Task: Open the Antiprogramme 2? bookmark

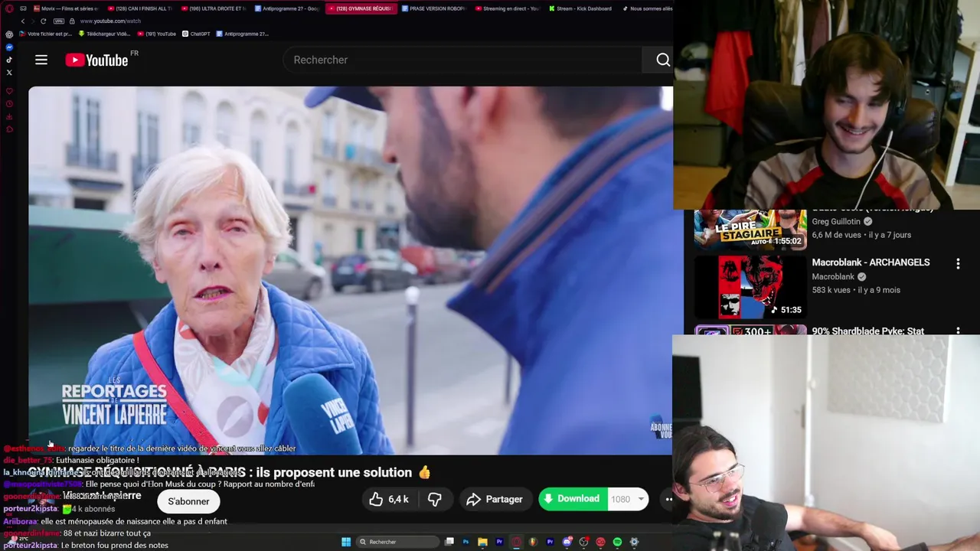Action: (x=243, y=34)
